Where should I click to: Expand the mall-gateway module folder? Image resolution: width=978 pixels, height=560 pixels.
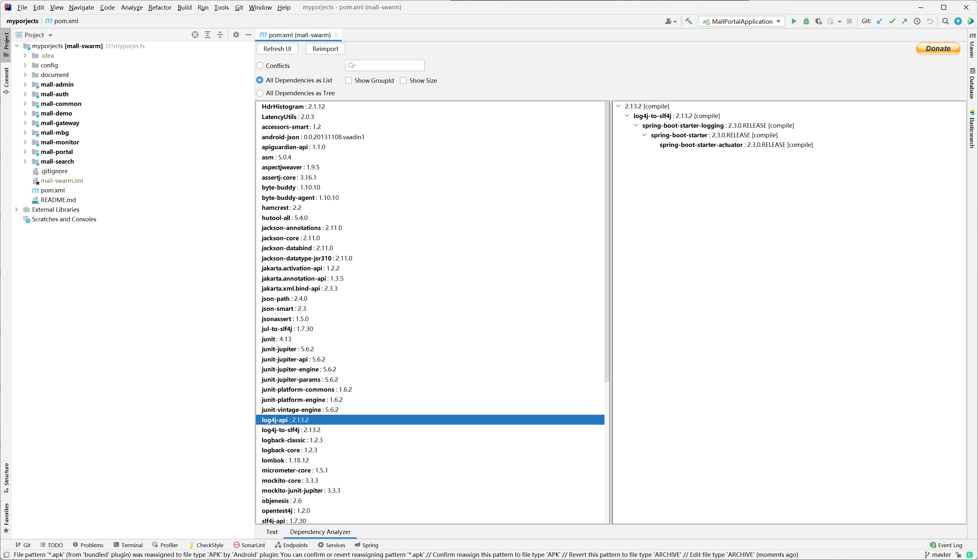[x=25, y=123]
